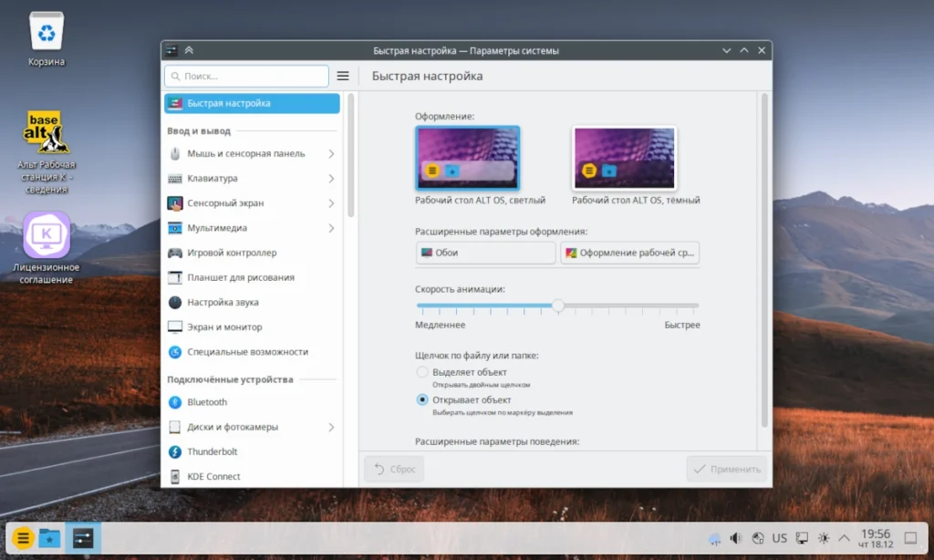The width and height of the screenshot is (934, 560).
Task: Click the Сброс reset button
Action: coord(394,470)
